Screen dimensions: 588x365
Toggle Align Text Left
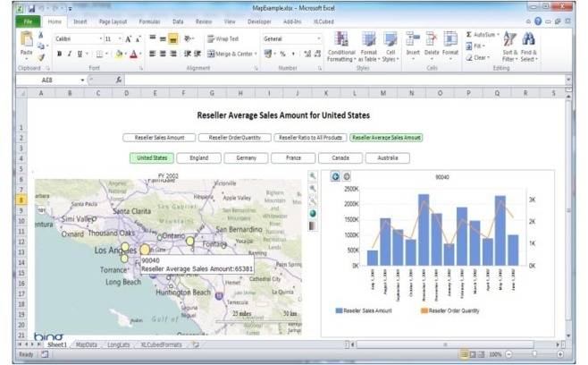click(x=152, y=54)
